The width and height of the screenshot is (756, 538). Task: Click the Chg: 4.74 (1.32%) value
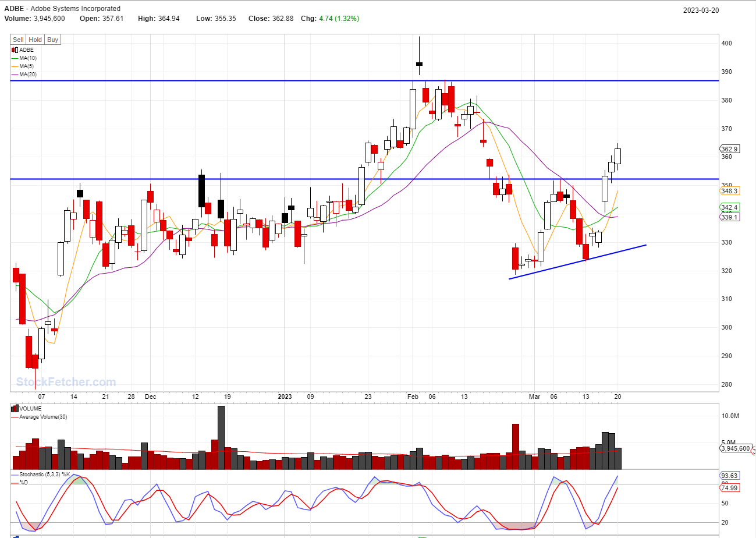click(330, 19)
